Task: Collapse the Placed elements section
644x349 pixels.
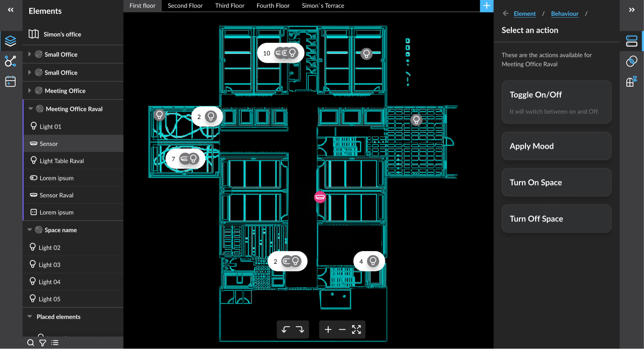Action: click(30, 317)
